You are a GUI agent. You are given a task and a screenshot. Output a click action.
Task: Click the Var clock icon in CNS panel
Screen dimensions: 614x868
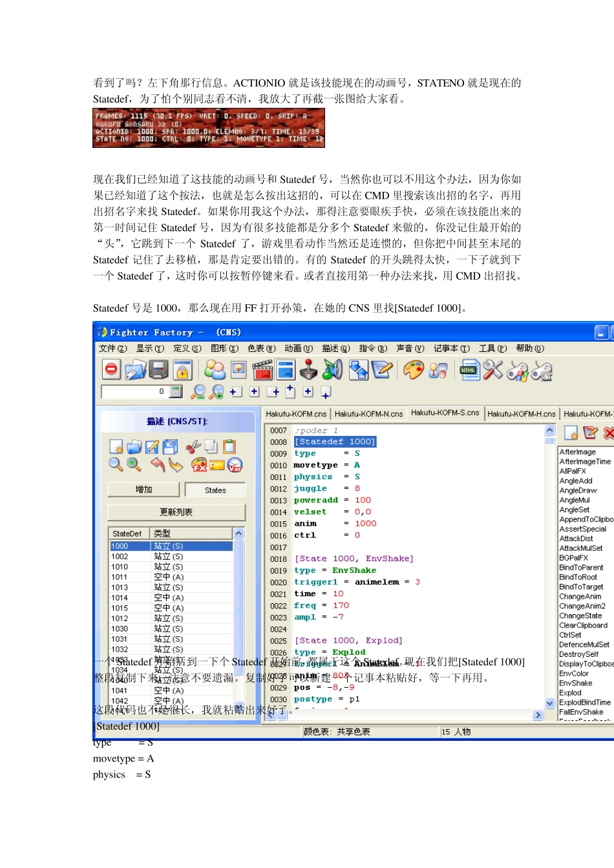click(235, 464)
